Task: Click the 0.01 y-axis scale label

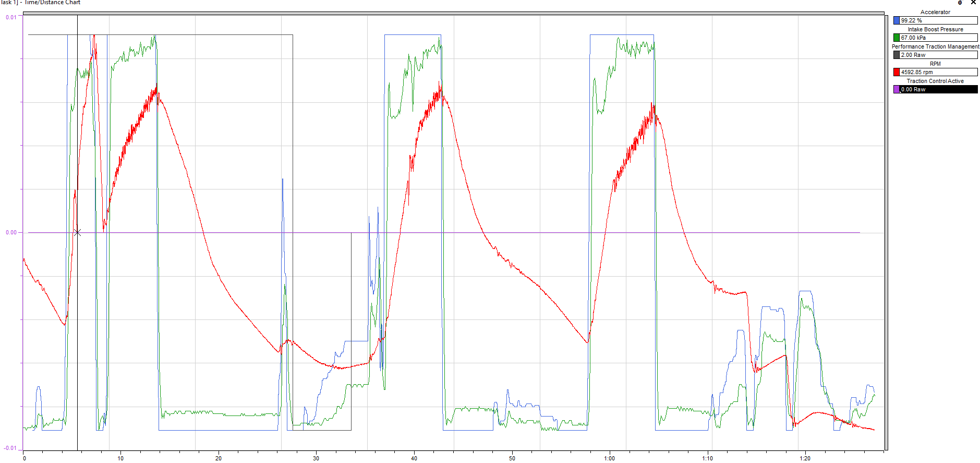Action: (11, 17)
